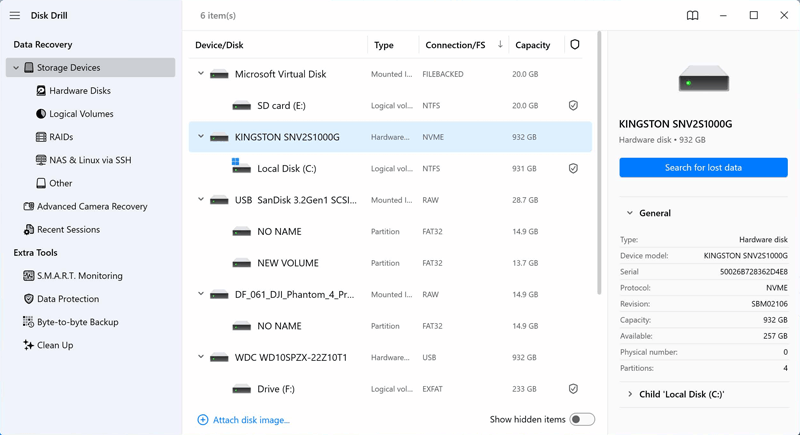800x435 pixels.
Task: Click the WDC WD10SPZX drive icon
Action: pos(219,357)
